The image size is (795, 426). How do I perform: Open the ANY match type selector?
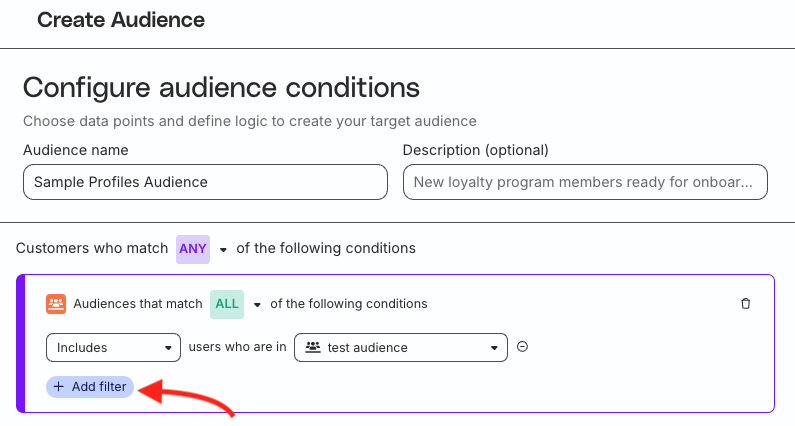pyautogui.click(x=192, y=248)
